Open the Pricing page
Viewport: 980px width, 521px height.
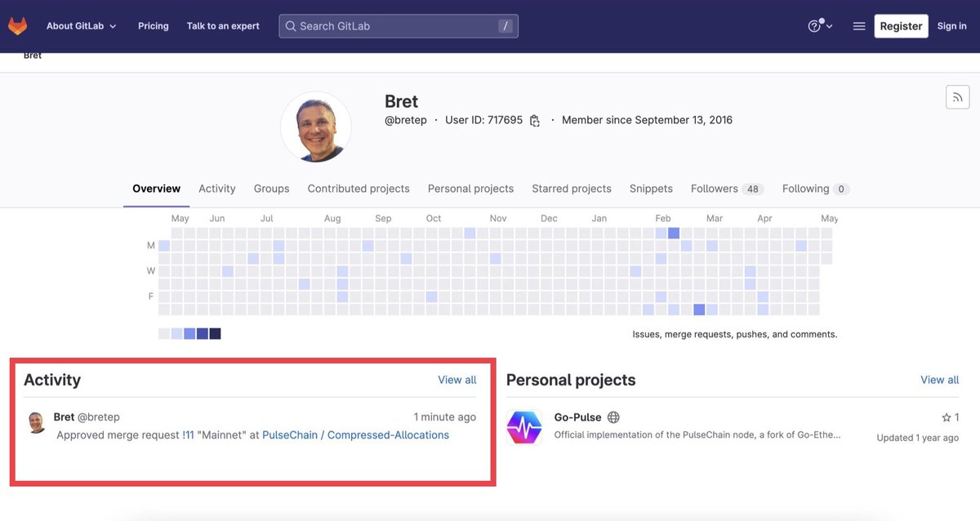[154, 26]
